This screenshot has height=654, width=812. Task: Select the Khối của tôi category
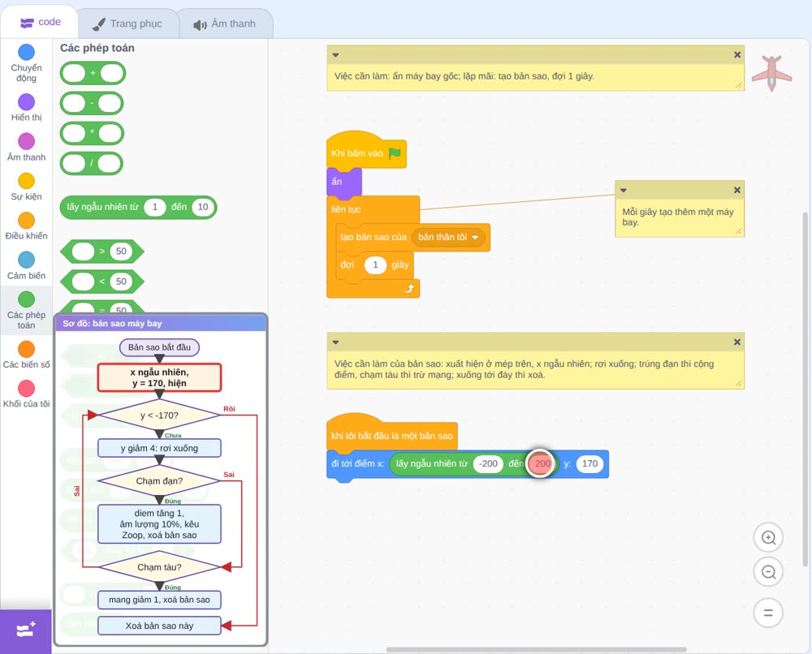[27, 394]
